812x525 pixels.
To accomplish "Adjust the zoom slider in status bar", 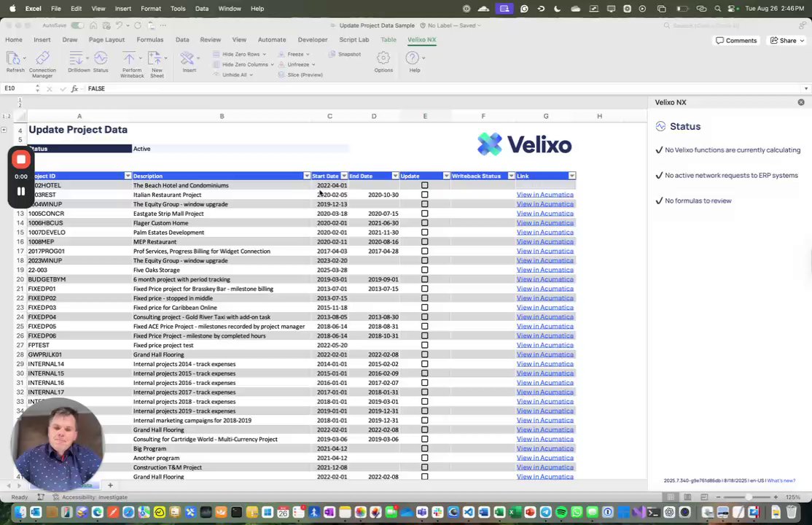I will (x=748, y=497).
